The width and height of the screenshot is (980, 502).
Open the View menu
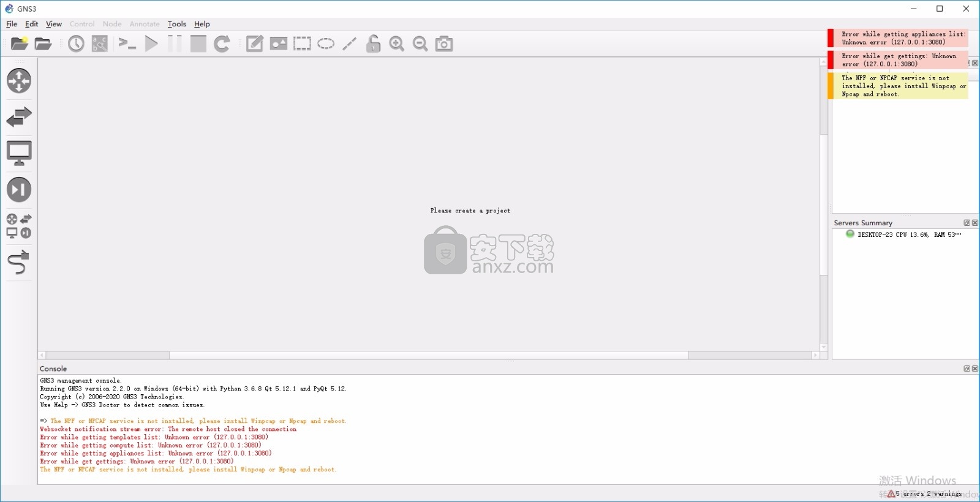pos(54,24)
